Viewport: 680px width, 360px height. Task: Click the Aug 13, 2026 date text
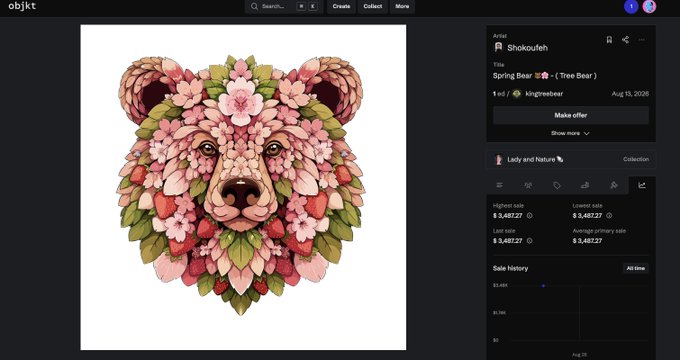click(x=630, y=94)
